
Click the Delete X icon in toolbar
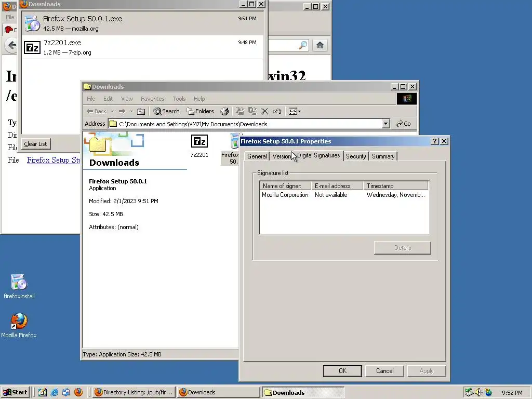coord(264,111)
